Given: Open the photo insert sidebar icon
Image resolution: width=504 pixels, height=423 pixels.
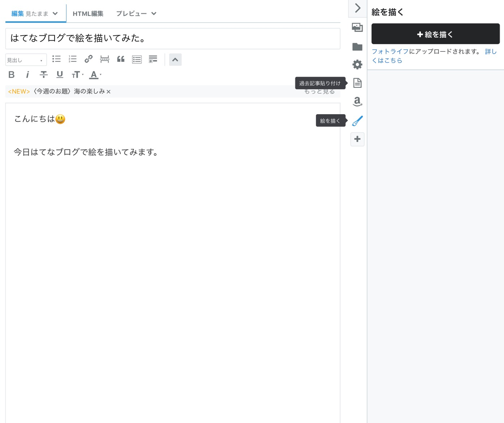Looking at the screenshot, I should (357, 28).
